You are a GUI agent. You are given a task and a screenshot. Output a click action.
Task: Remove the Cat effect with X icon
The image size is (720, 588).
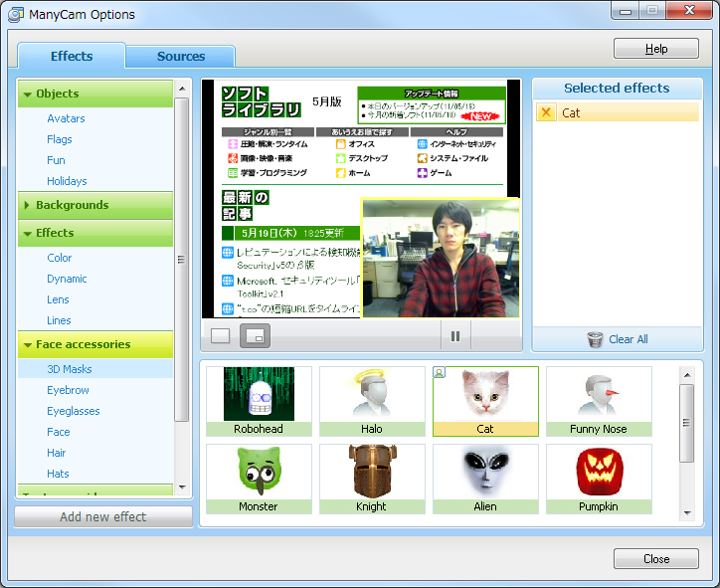coord(546,112)
